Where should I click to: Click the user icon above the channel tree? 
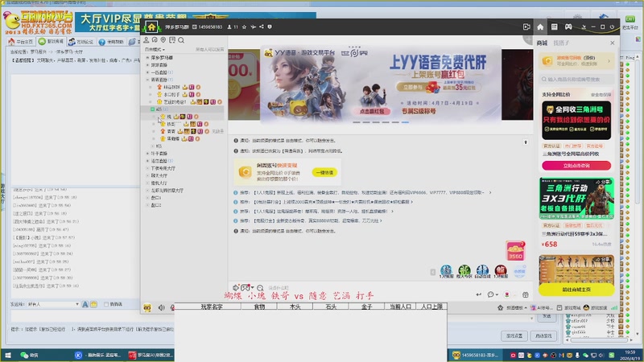pos(147,39)
